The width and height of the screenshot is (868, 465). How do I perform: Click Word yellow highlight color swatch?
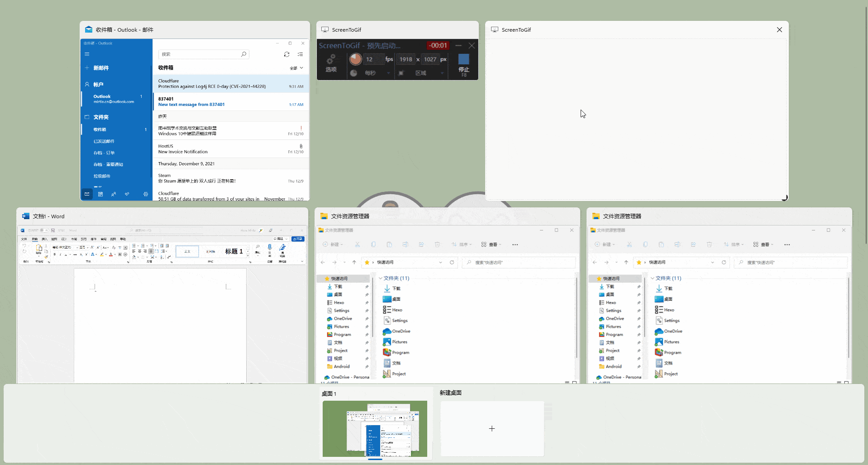click(101, 254)
